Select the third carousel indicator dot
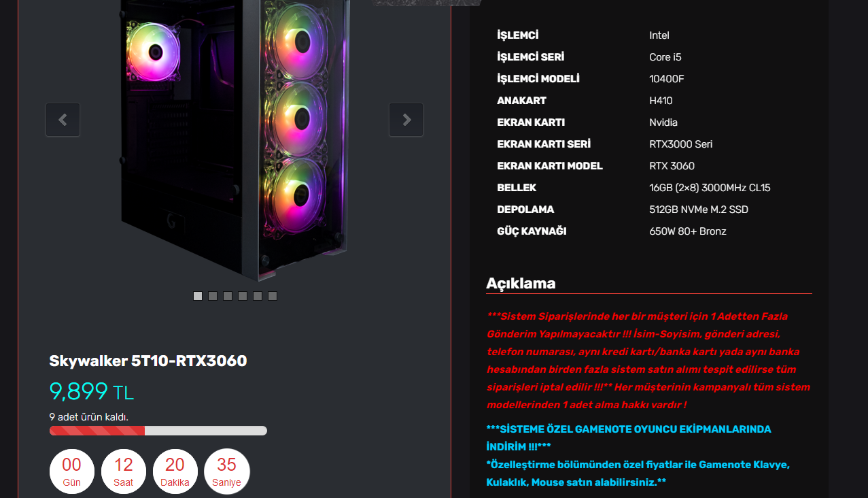 click(228, 296)
